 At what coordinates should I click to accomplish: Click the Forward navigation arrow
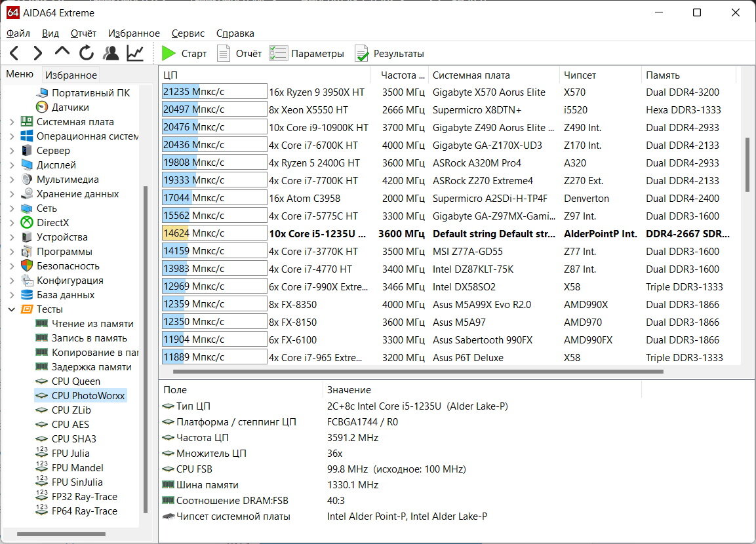tap(37, 53)
